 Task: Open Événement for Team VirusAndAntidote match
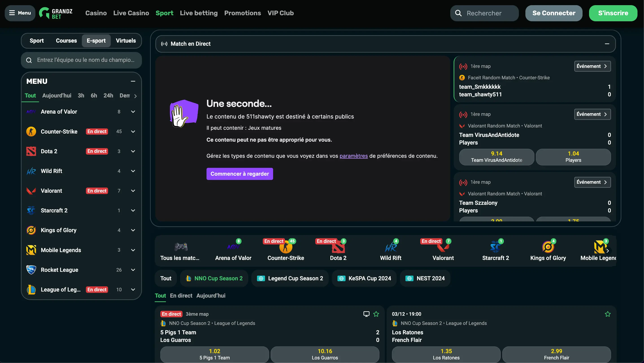(592, 114)
